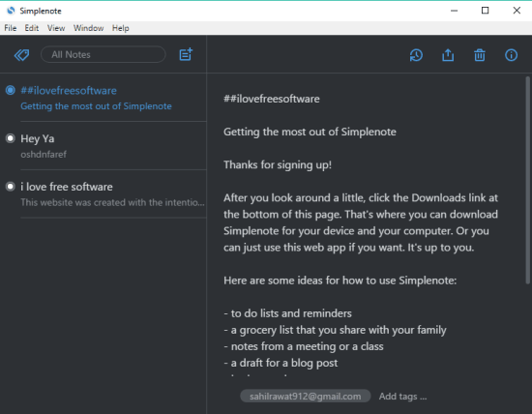
Task: Move note to trash
Action: 480,55
